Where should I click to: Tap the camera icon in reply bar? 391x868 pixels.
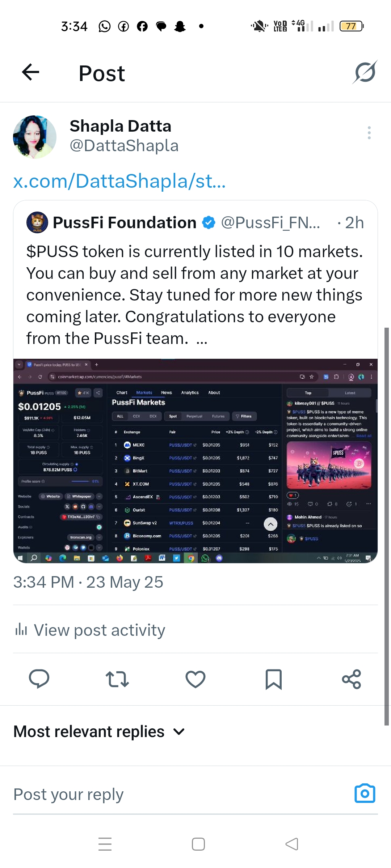point(365,793)
